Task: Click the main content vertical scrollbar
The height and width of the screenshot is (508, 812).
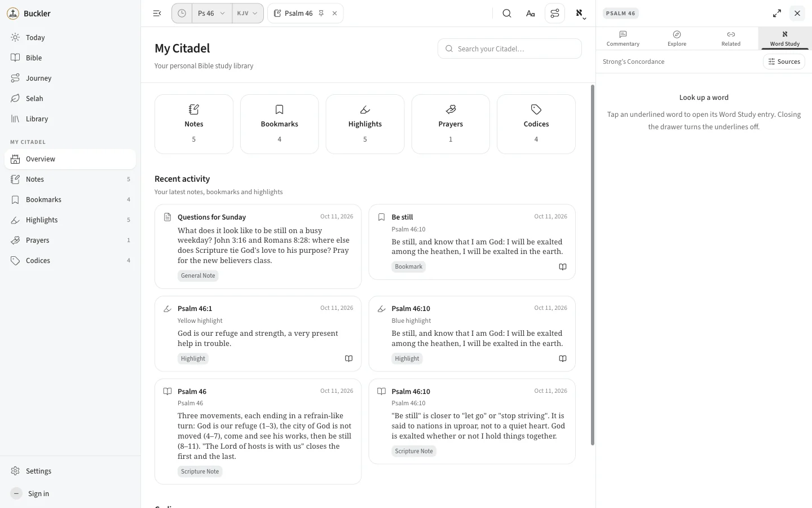Action: 593,265
